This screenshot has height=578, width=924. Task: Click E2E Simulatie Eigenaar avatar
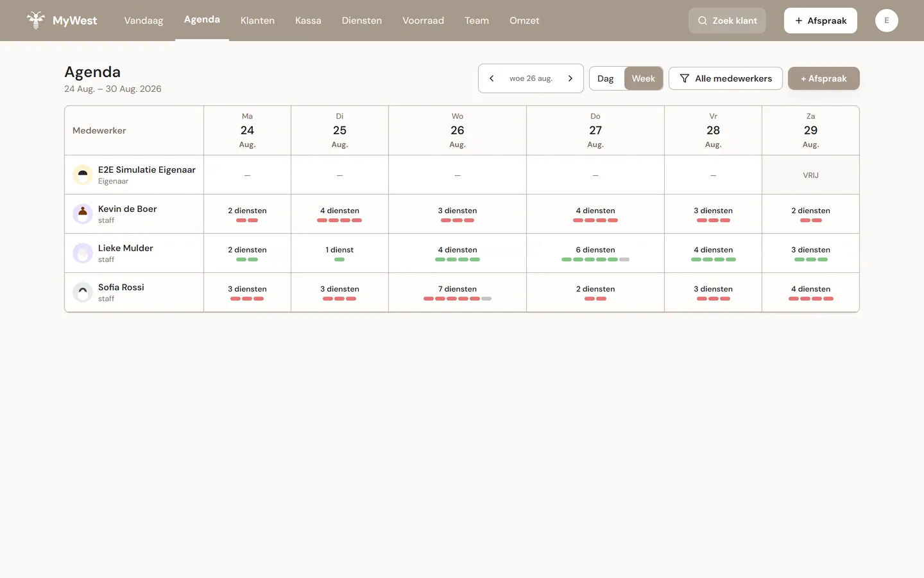pos(83,175)
